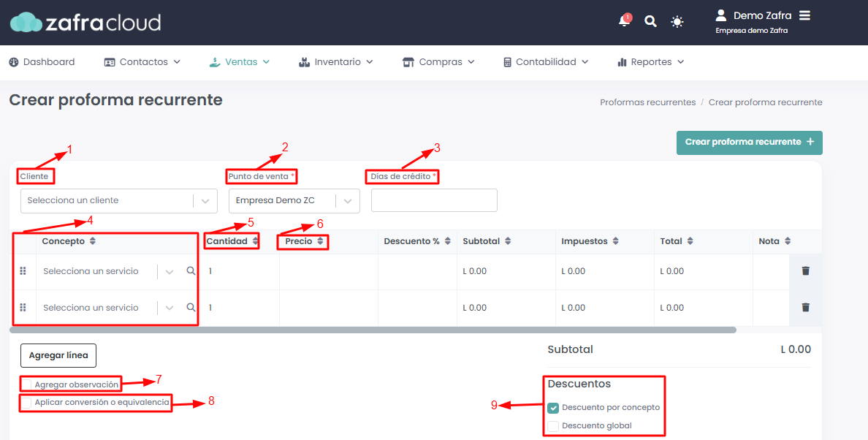Image resolution: width=868 pixels, height=440 pixels.
Task: Click the zafracloud logo
Action: [85, 22]
